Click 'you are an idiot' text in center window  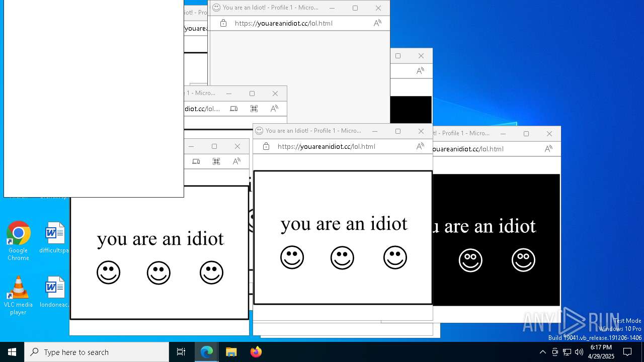(344, 224)
